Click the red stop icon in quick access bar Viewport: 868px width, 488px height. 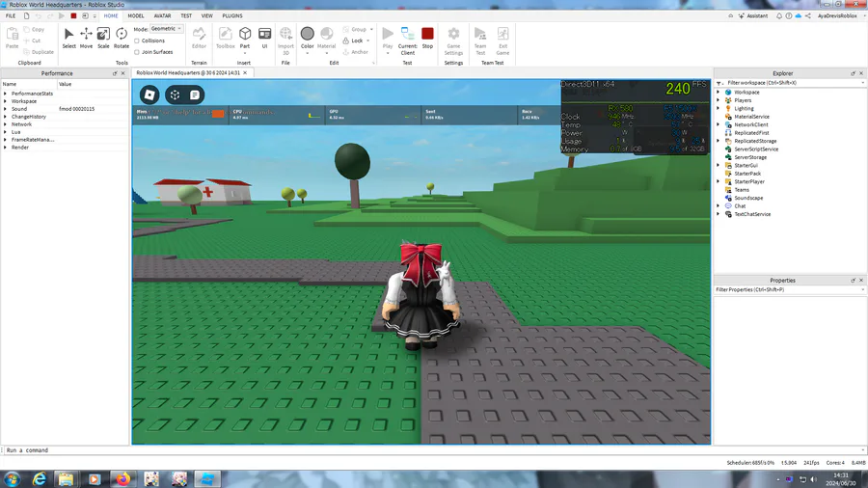[73, 16]
